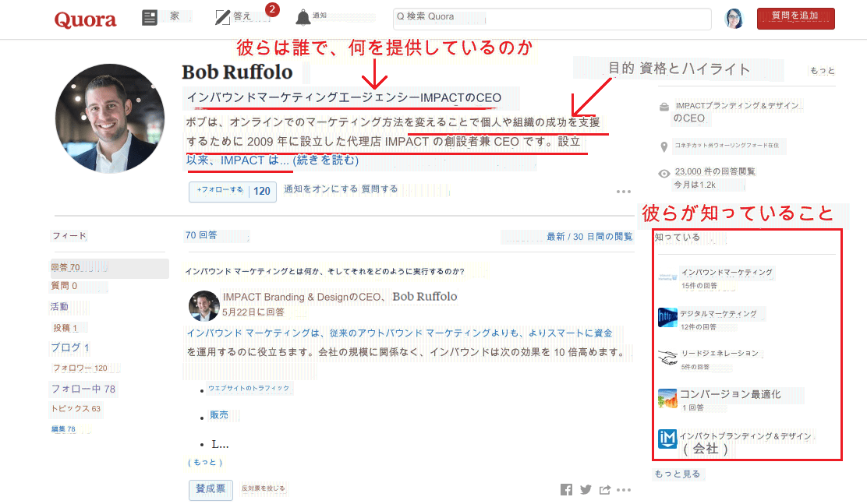This screenshot has height=504, width=867.
Task: Share the answer to Facebook
Action: (x=566, y=489)
